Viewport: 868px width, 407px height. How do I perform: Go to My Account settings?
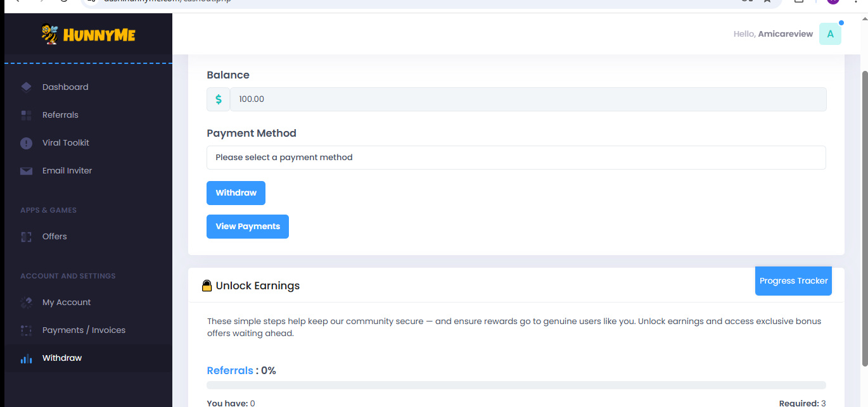[67, 303]
